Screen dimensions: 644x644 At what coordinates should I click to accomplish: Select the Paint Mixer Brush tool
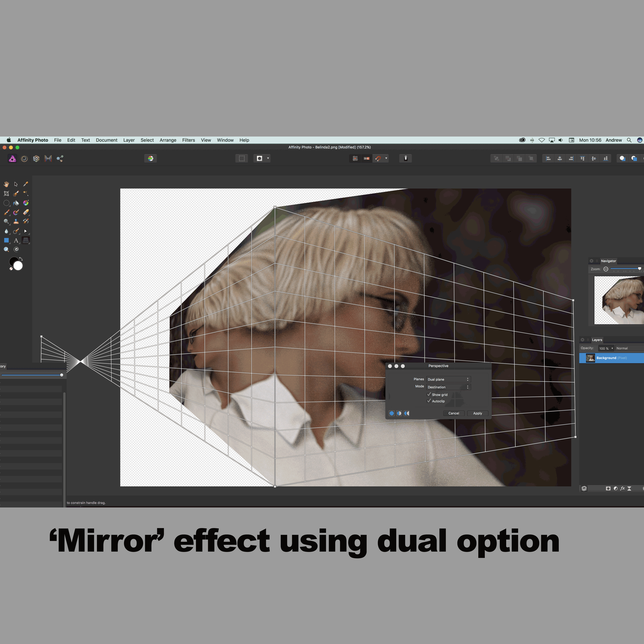16,212
